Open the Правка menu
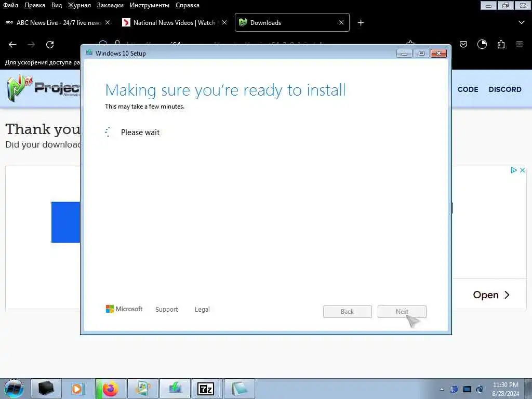Viewport: 532px width, 399px height. click(35, 5)
